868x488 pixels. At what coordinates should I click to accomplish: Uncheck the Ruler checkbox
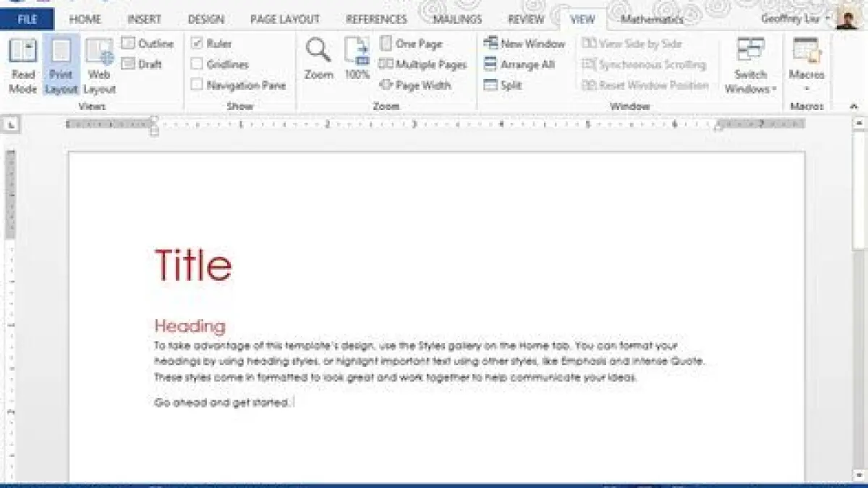tap(197, 43)
